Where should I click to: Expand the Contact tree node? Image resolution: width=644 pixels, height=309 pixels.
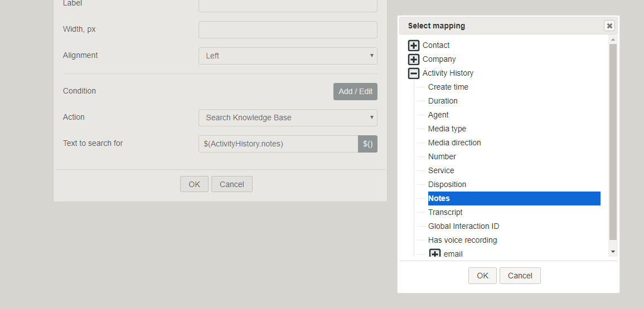(414, 46)
